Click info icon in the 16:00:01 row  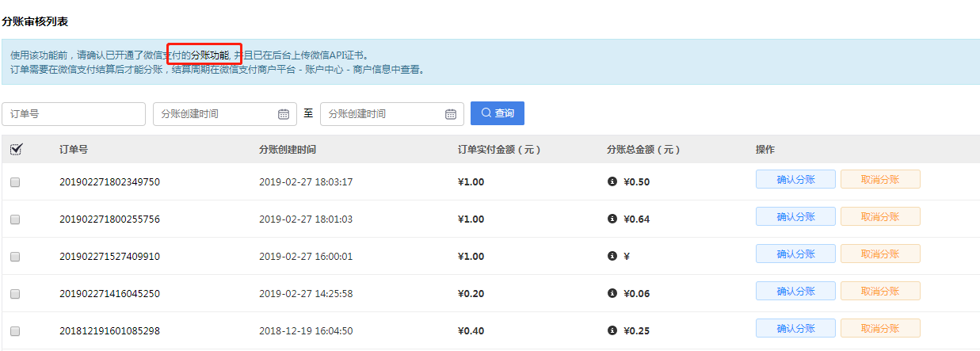click(x=612, y=256)
